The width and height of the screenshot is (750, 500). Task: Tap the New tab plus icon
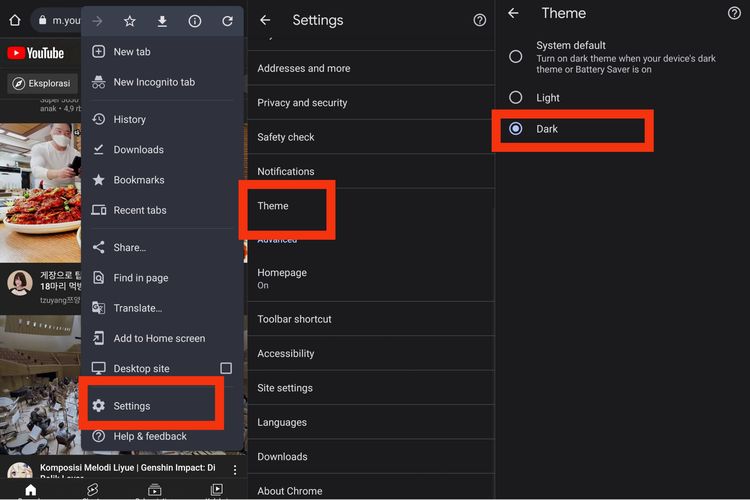point(99,51)
